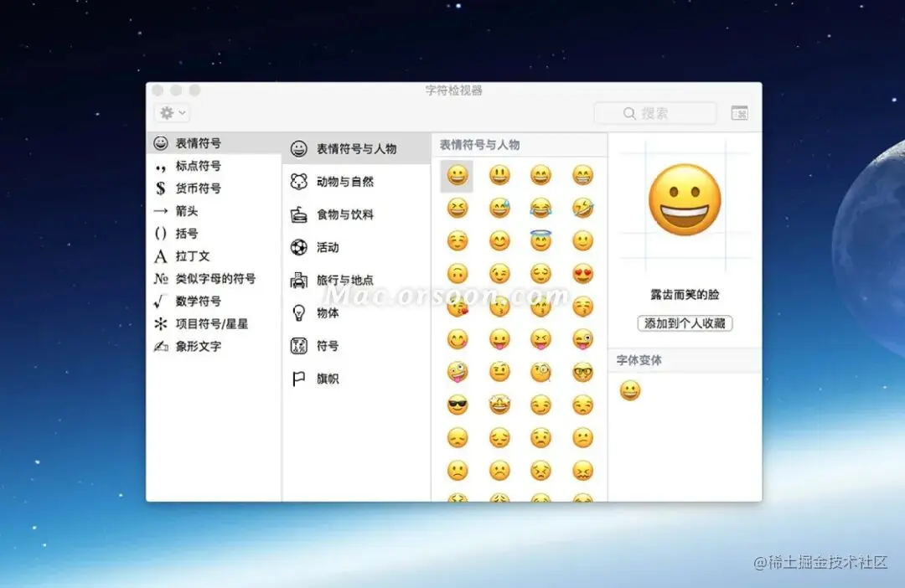Collapse the character viewer window icon

click(x=739, y=113)
